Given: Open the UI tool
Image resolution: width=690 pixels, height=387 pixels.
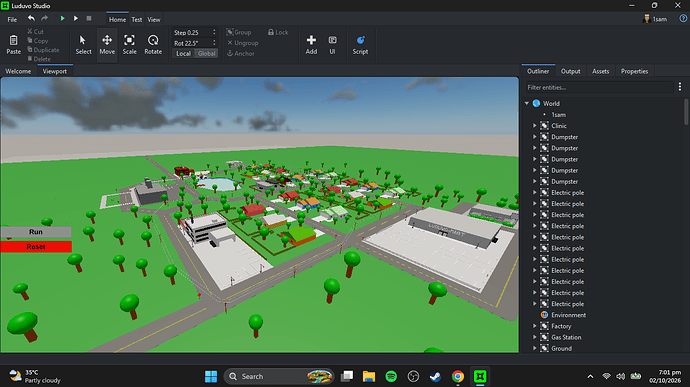Looking at the screenshot, I should pos(332,44).
